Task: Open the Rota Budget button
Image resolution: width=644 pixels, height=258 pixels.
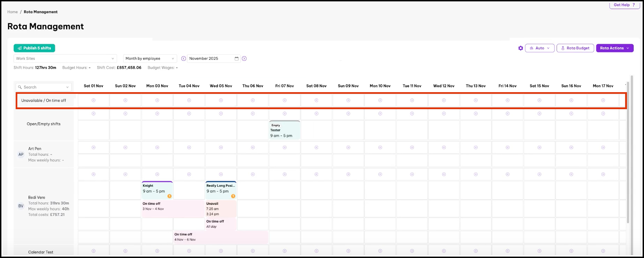Action: click(575, 48)
